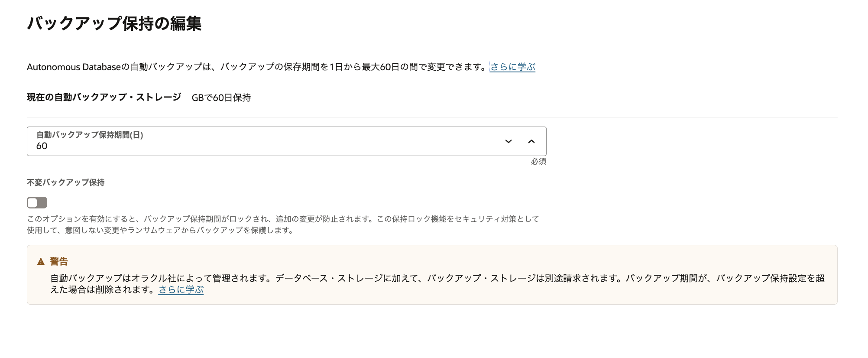Toggle the 不変バックアップ保持 switch
Viewport: 868px width, 358px height.
pyautogui.click(x=37, y=202)
